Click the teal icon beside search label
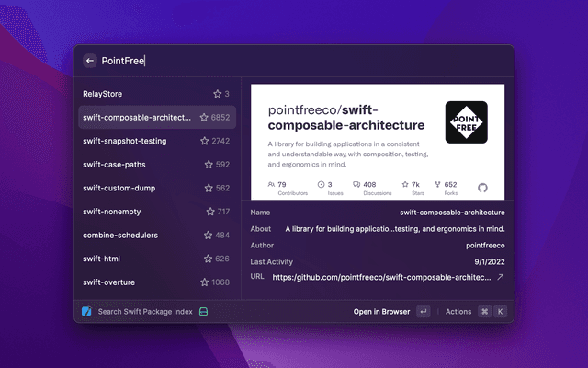588x368 pixels. click(203, 311)
